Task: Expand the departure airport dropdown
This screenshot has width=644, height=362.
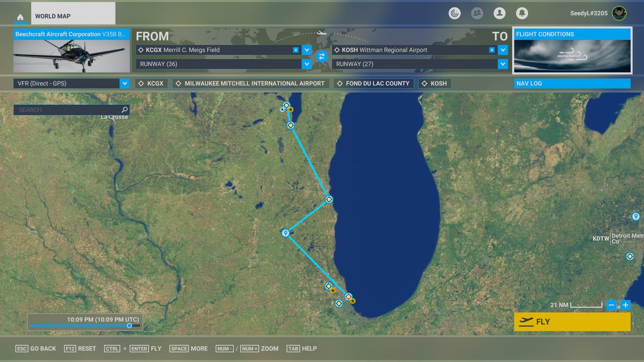Action: coord(307,50)
